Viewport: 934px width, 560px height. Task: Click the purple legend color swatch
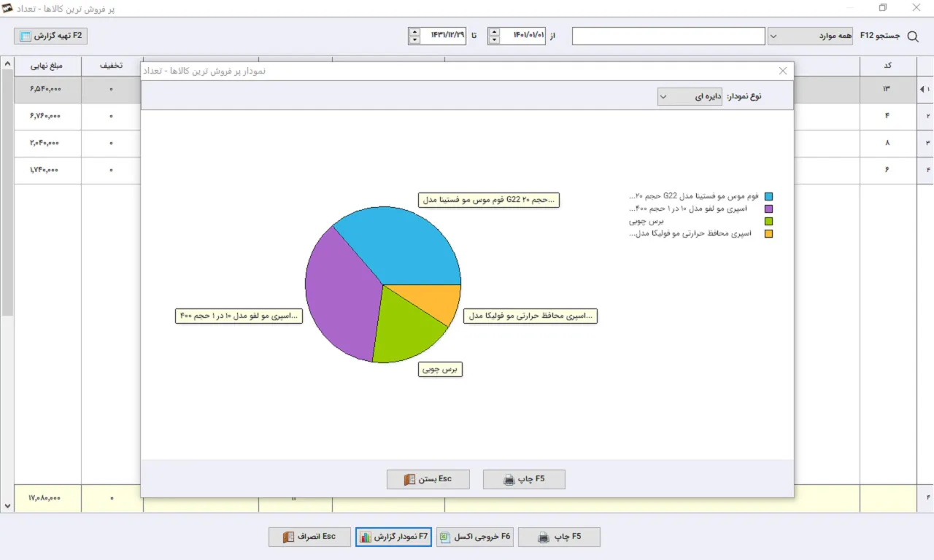click(x=768, y=209)
